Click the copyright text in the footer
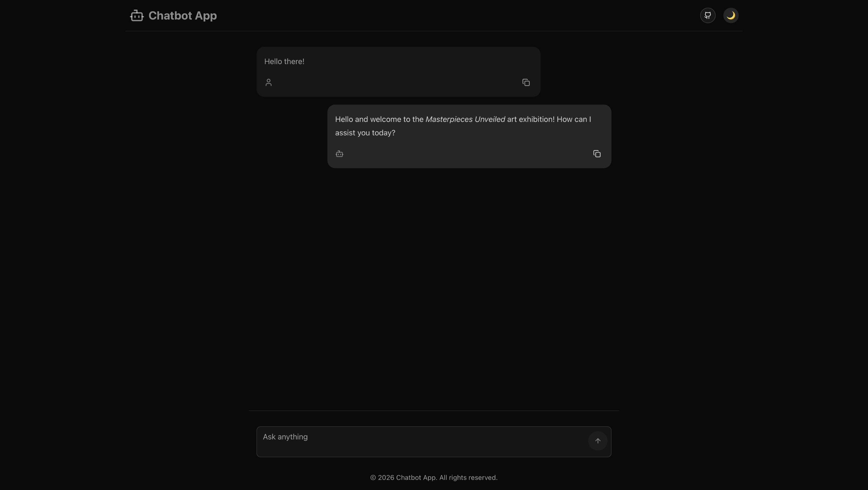The width and height of the screenshot is (868, 490). point(434,477)
